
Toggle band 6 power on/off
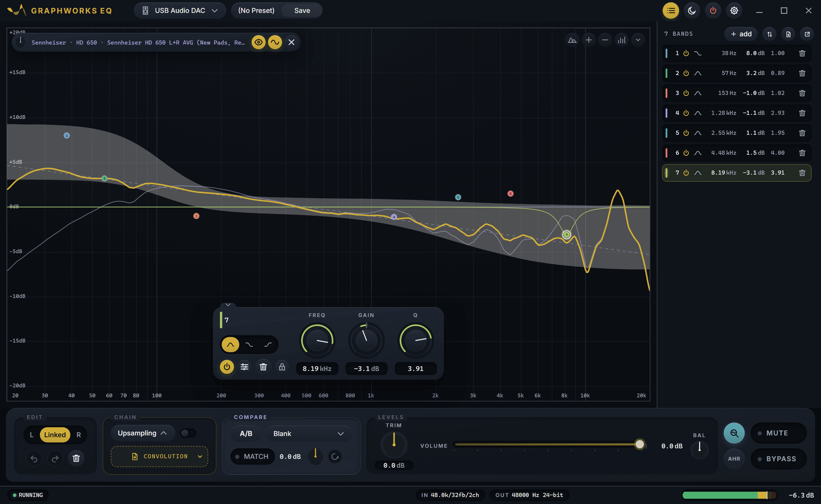(686, 153)
